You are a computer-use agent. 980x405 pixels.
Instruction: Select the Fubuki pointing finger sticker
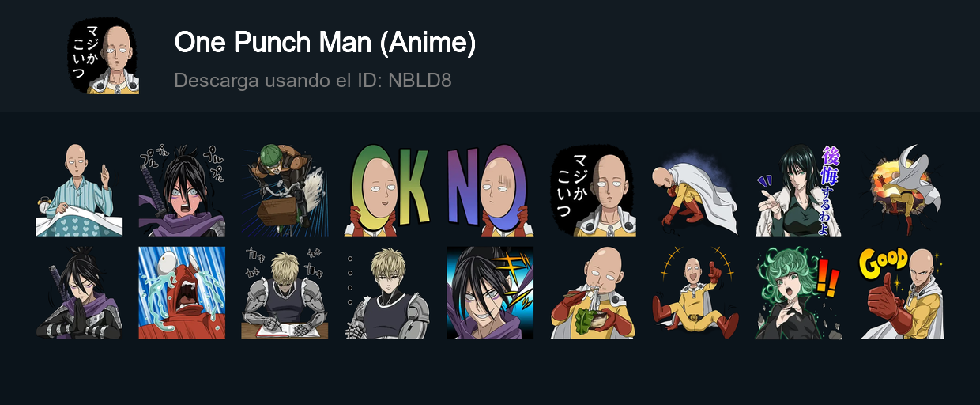pos(798,190)
